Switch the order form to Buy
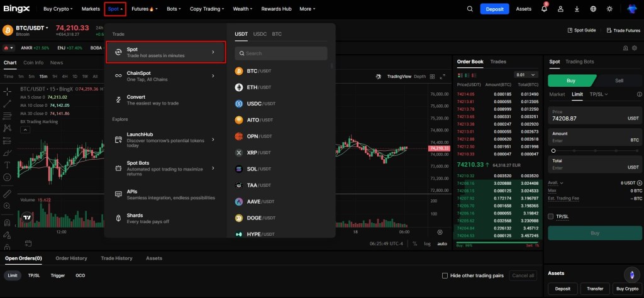 (x=571, y=80)
